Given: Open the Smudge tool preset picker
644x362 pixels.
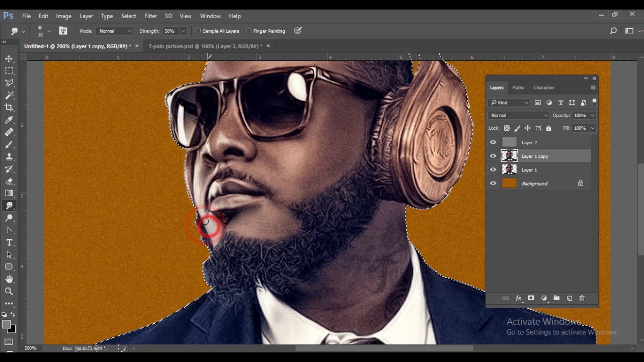Looking at the screenshot, I should click(x=17, y=31).
